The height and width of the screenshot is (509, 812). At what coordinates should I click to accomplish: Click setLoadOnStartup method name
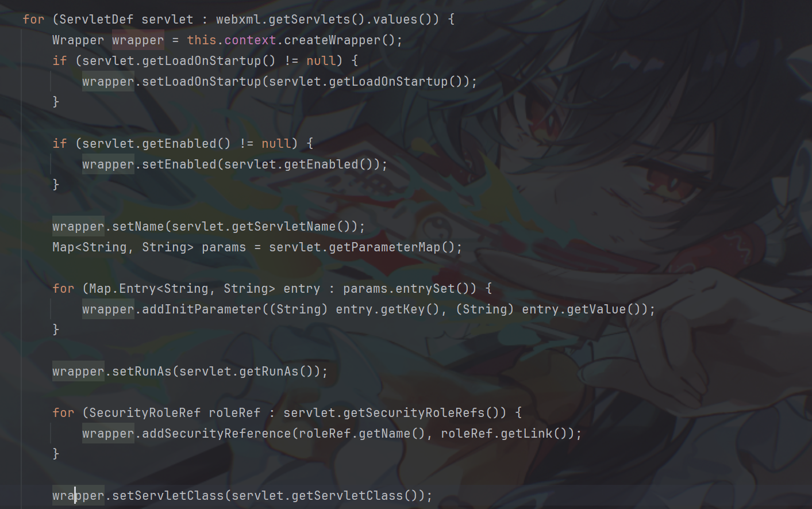[201, 82]
